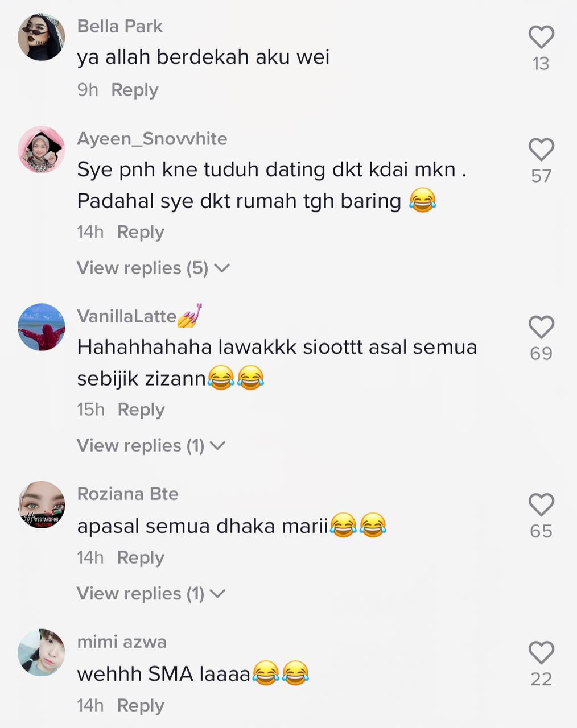The image size is (577, 728).
Task: Reply to Ayeen_Snovvhite's comment
Action: (x=141, y=232)
